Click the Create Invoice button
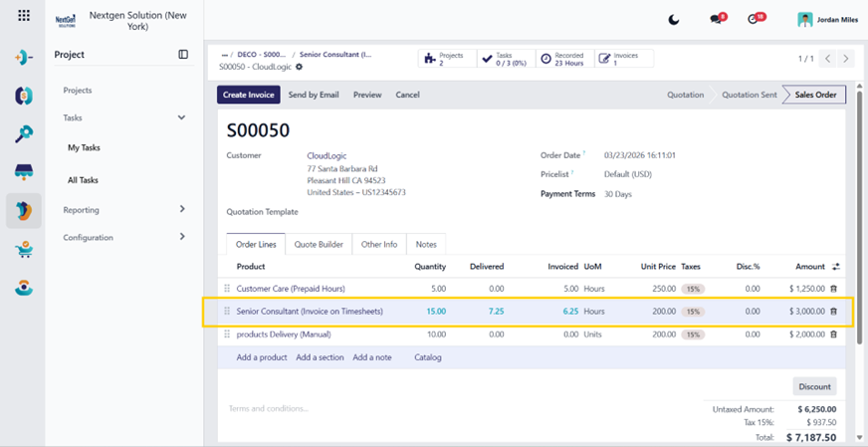The width and height of the screenshot is (868, 447). pos(249,95)
